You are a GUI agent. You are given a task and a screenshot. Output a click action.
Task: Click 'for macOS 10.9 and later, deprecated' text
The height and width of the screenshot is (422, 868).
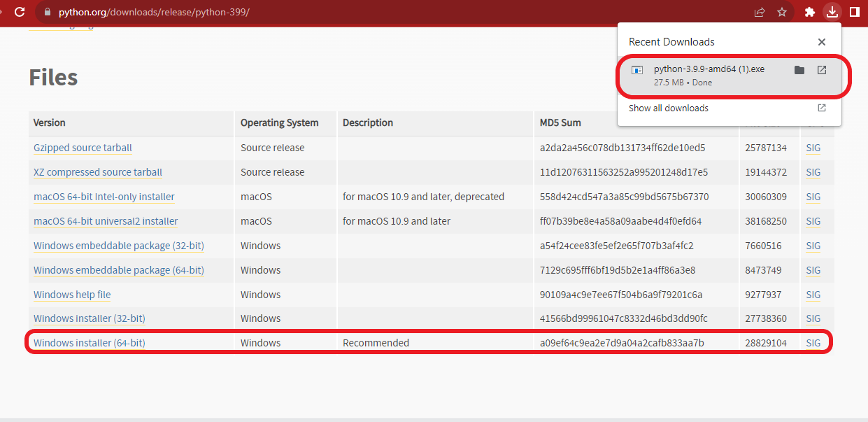coord(423,197)
